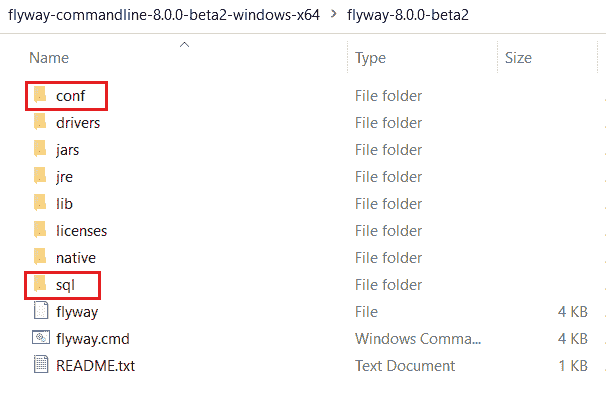This screenshot has width=606, height=416.
Task: Navigate to flyway-commandline-8.0.0-beta2-windows-x64 breadcrumb
Action: 164,15
